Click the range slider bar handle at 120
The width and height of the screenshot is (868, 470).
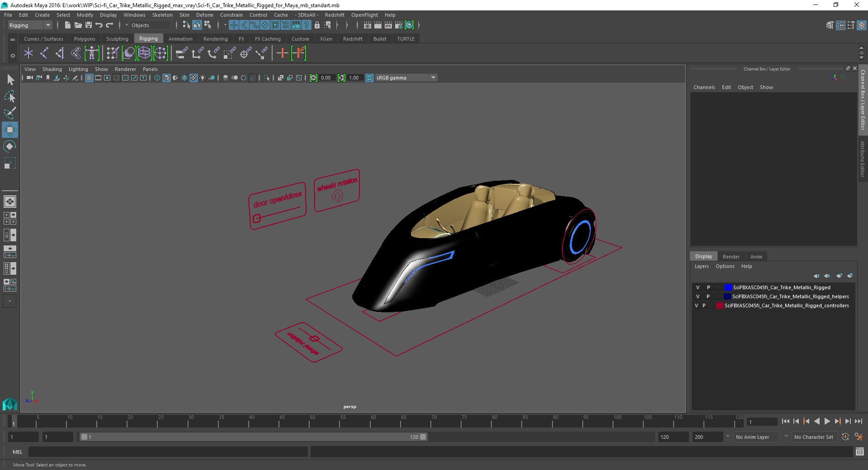(x=423, y=437)
